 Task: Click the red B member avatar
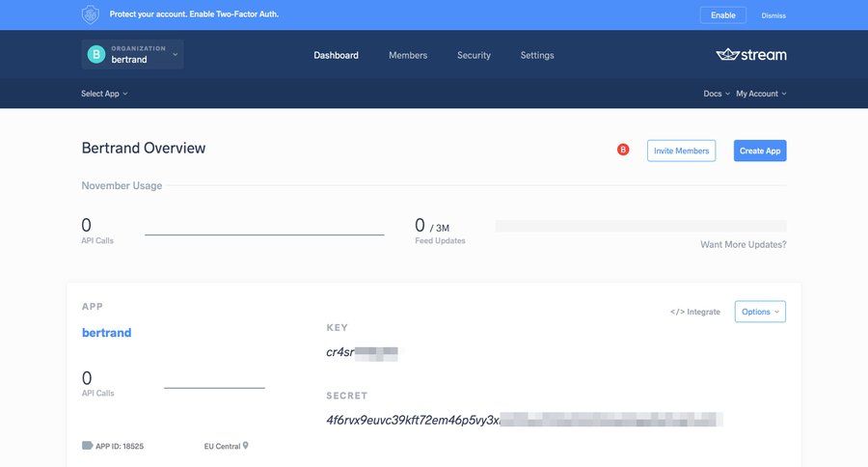click(623, 150)
